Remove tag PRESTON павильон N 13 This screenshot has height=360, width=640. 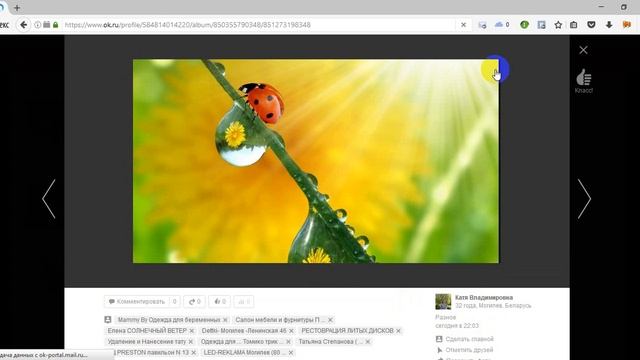point(193,352)
